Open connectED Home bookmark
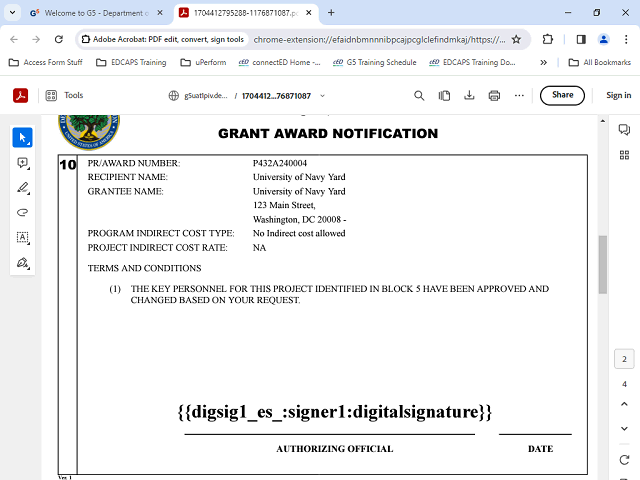The image size is (640, 480). tap(280, 62)
